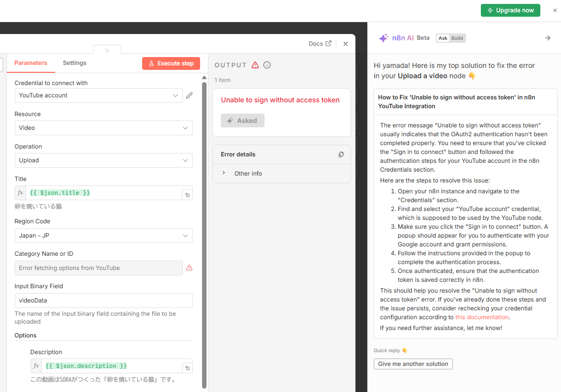Click the Input Binary Field videoData box
This screenshot has width=561, height=392.
pyautogui.click(x=103, y=301)
